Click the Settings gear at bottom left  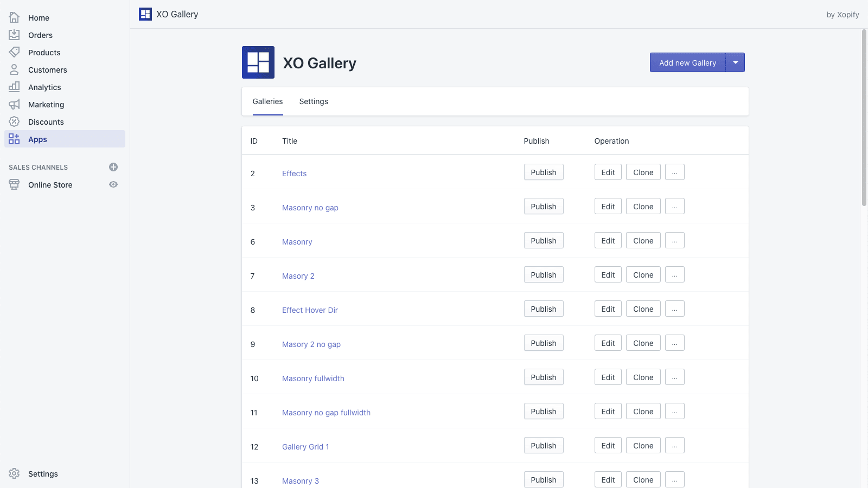click(14, 473)
